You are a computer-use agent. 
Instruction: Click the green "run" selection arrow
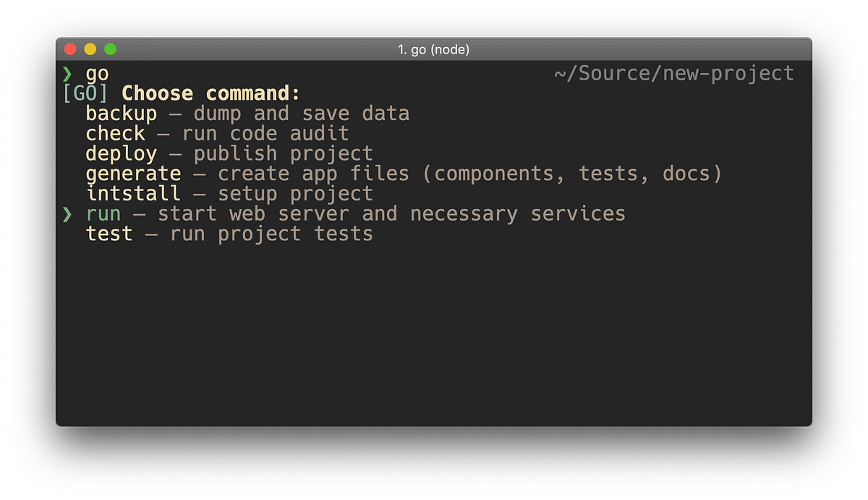click(68, 213)
